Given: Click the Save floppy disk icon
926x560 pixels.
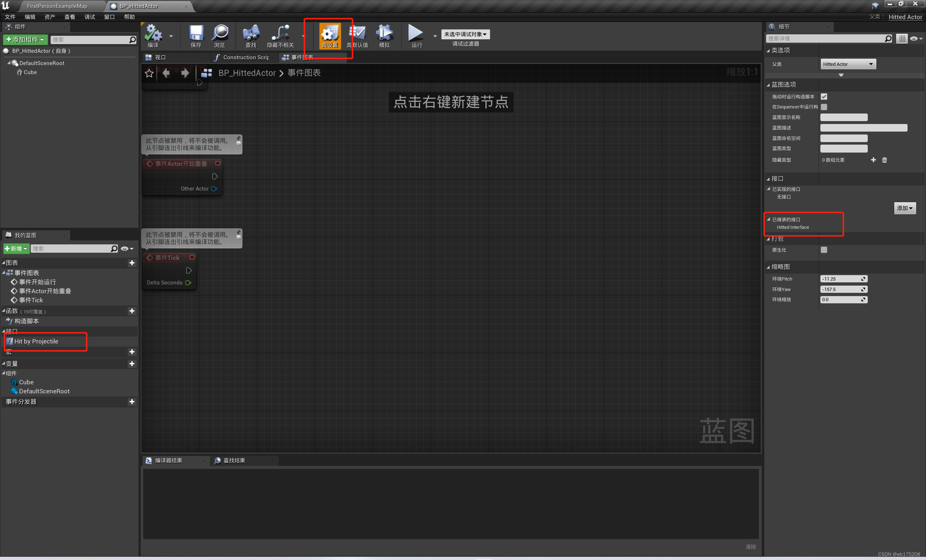Looking at the screenshot, I should click(196, 33).
